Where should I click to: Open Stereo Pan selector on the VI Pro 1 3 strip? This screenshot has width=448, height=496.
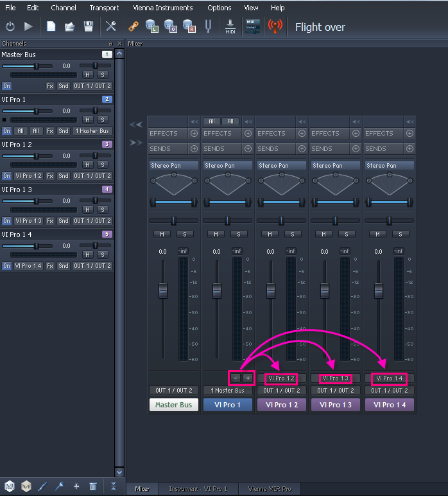point(336,165)
